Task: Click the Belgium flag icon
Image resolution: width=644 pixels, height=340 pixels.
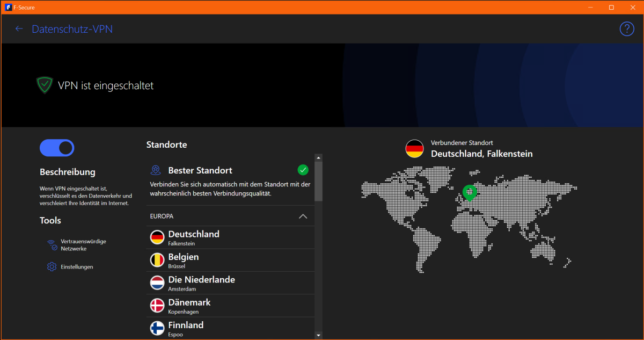Action: 157,260
